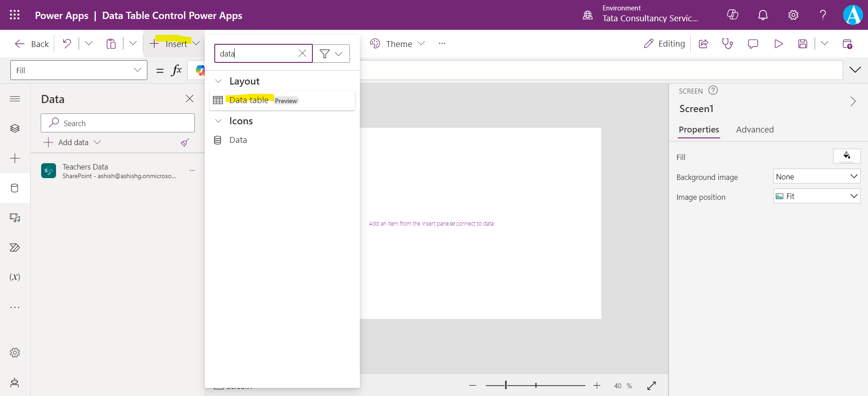Image resolution: width=868 pixels, height=396 pixels.
Task: Open the Media pane icon
Action: click(x=15, y=218)
